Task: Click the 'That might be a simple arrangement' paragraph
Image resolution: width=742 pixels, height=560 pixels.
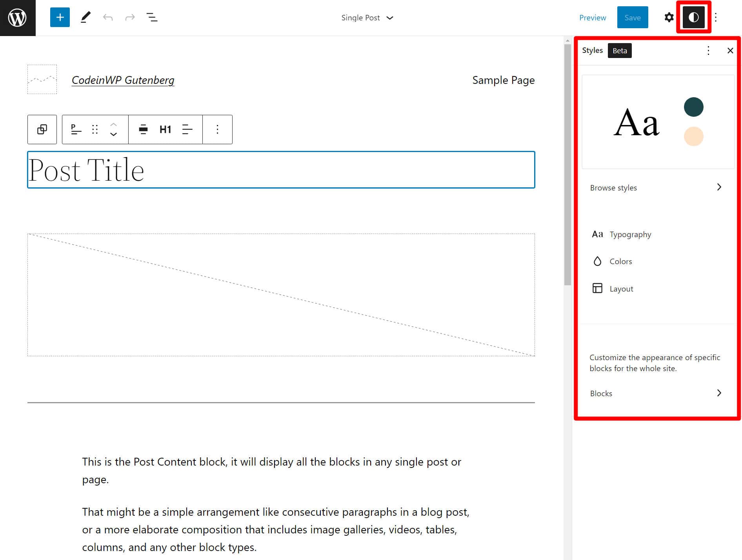Action: (x=276, y=529)
